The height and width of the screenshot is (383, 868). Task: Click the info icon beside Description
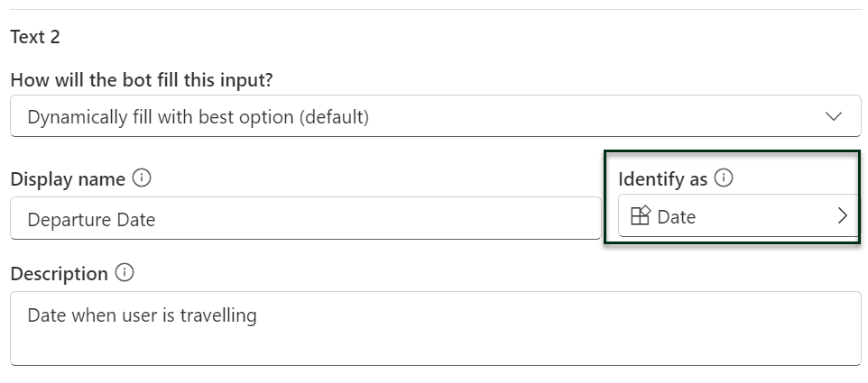tap(125, 273)
